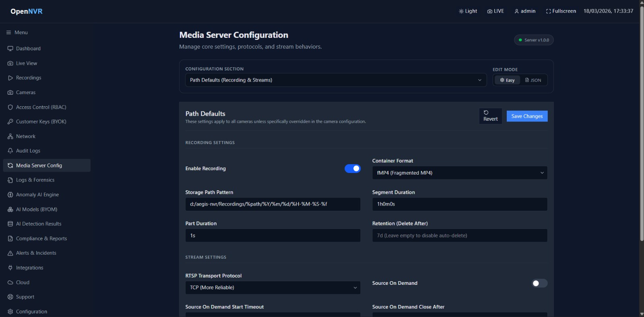The width and height of the screenshot is (644, 317).
Task: Click the Part Duration field
Action: point(273,236)
